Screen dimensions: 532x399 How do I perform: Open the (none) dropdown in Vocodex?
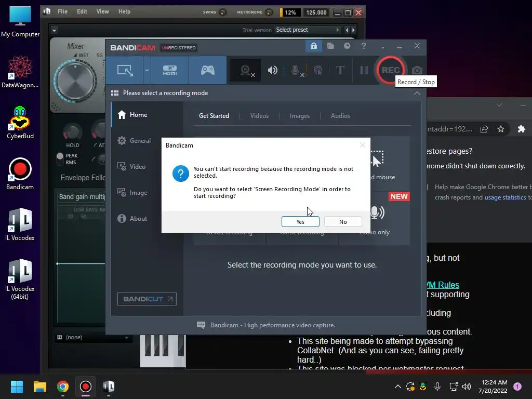coord(92,337)
